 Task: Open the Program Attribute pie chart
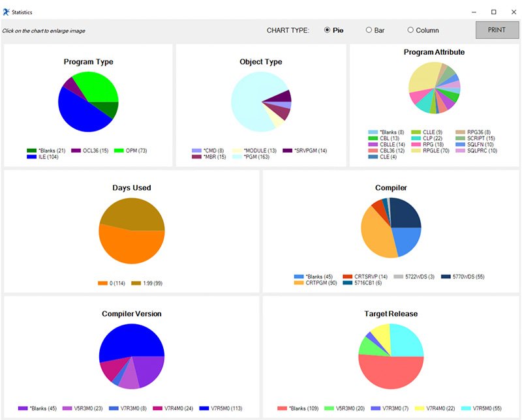point(434,88)
